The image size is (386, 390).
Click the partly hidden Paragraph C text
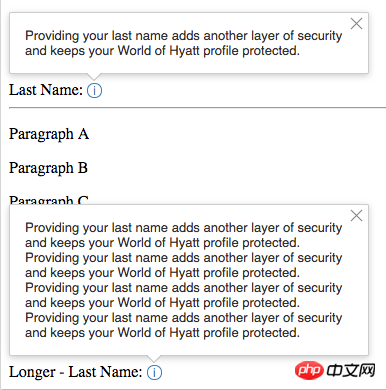pyautogui.click(x=49, y=200)
